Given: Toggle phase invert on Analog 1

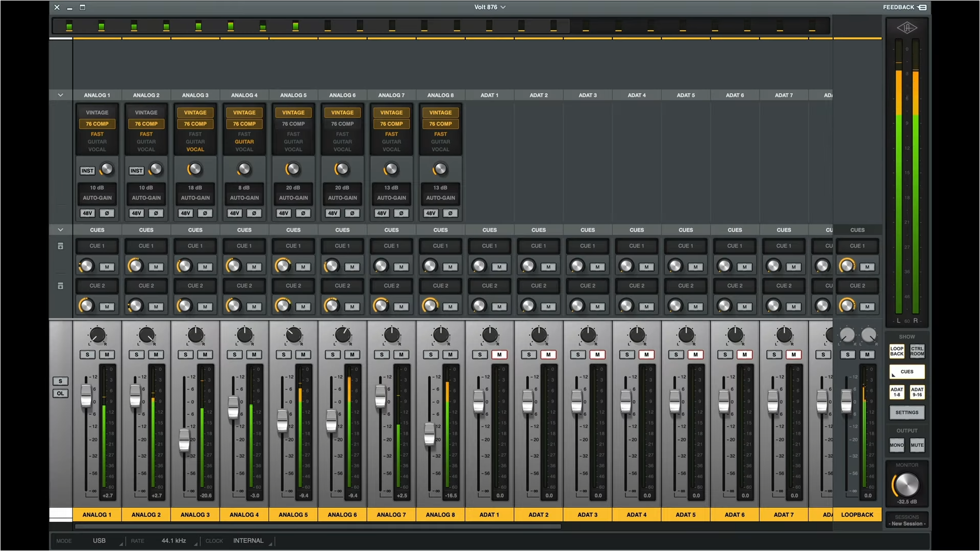Looking at the screenshot, I should [x=107, y=213].
